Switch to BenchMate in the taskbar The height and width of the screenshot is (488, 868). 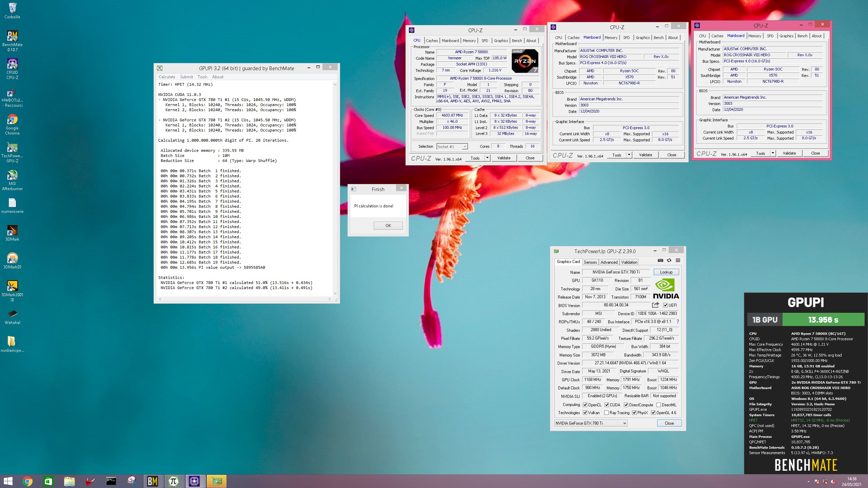coord(153,481)
